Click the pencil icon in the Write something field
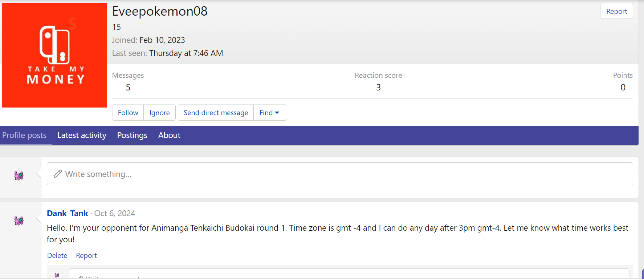Viewport: 644px width, 279px height. coord(58,174)
